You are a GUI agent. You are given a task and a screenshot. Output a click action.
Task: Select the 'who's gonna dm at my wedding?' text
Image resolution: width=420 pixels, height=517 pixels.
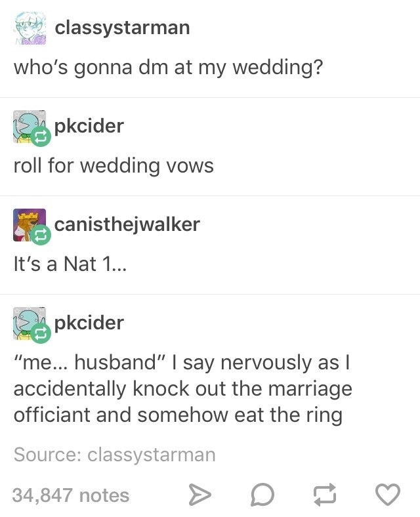tap(168, 68)
